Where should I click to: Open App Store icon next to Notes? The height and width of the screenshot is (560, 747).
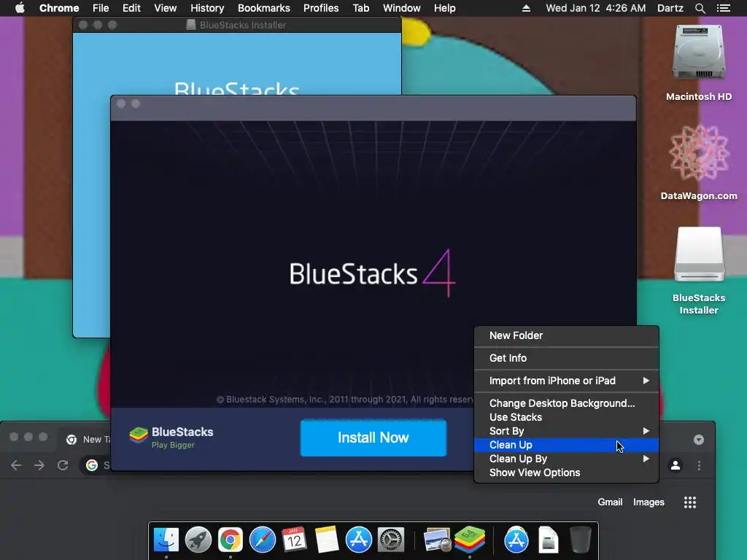pyautogui.click(x=358, y=540)
